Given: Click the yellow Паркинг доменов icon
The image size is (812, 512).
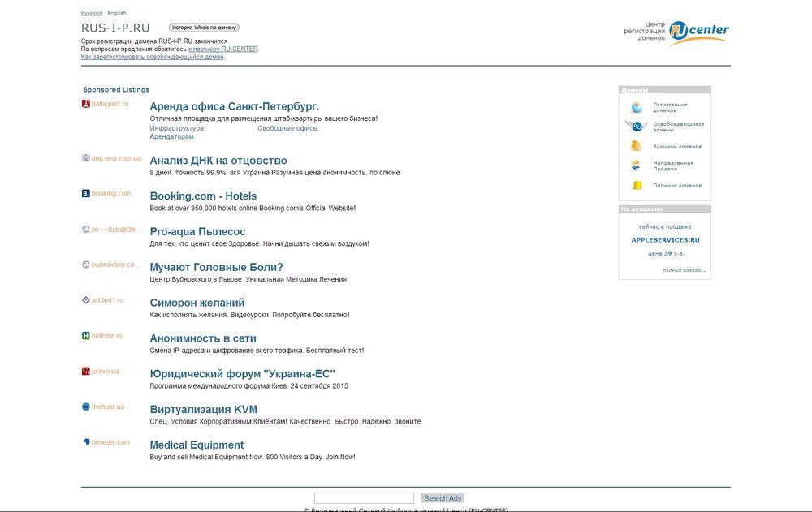Looking at the screenshot, I should [637, 185].
